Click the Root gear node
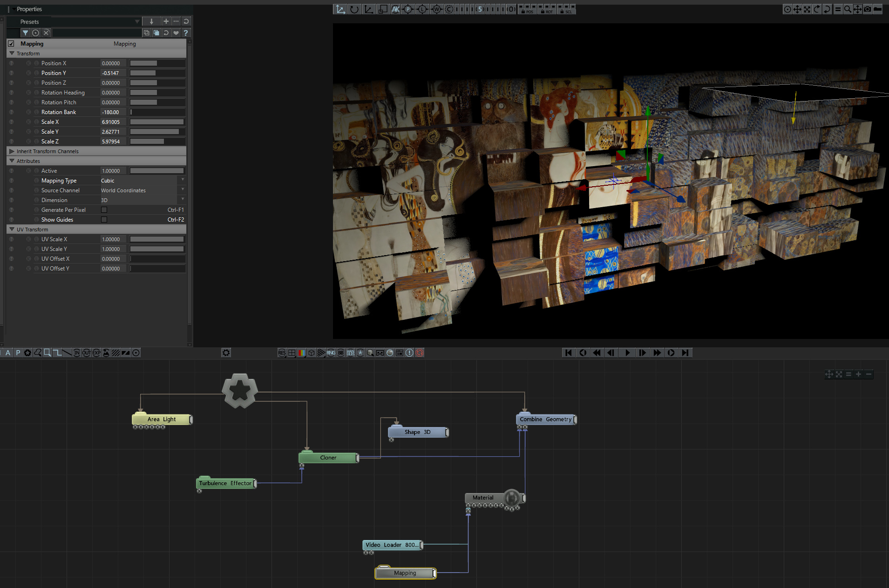Image resolution: width=889 pixels, height=588 pixels. point(239,391)
